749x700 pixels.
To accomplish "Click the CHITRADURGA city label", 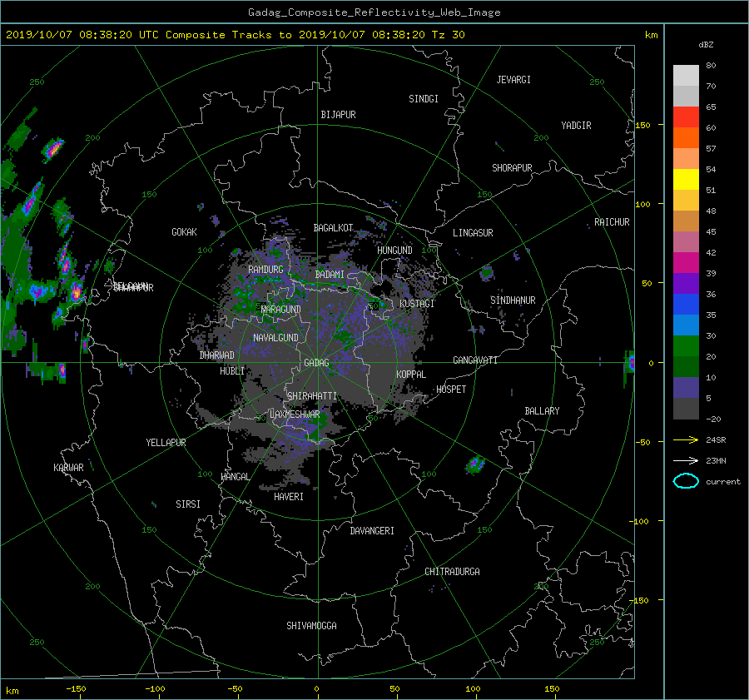I will pyautogui.click(x=452, y=572).
